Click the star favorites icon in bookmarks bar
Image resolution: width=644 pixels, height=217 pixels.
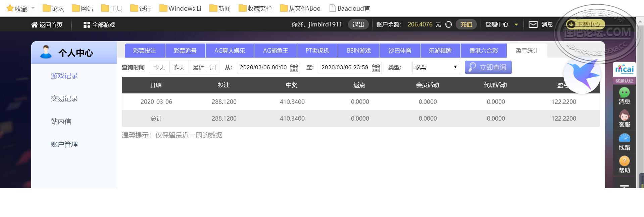coord(10,8)
